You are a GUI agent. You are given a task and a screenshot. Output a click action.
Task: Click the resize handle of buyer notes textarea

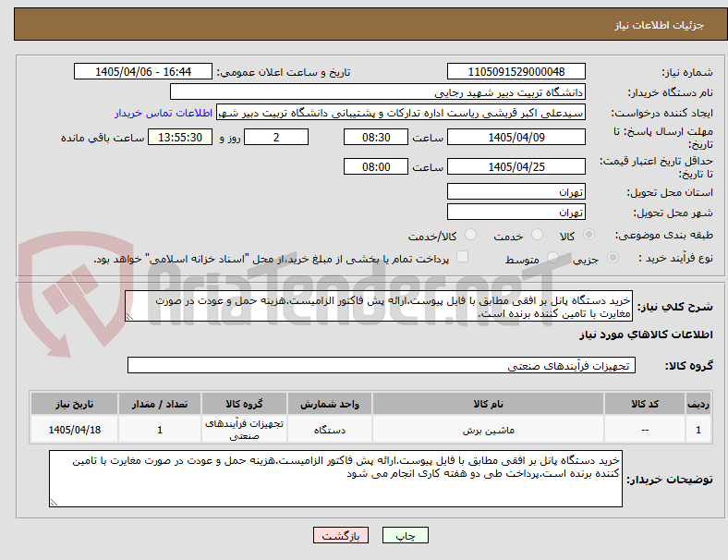(x=54, y=503)
